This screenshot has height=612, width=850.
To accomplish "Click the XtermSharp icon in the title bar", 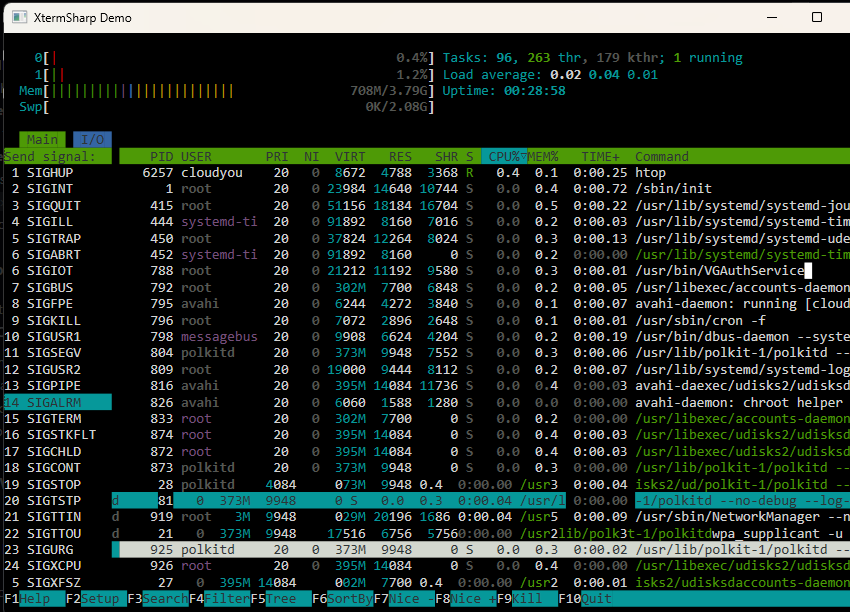I will (x=18, y=17).
